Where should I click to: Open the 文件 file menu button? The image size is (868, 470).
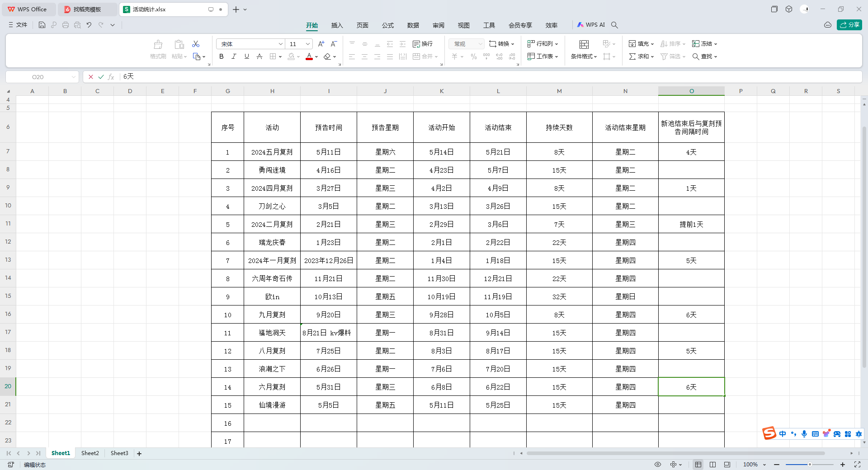click(x=18, y=25)
